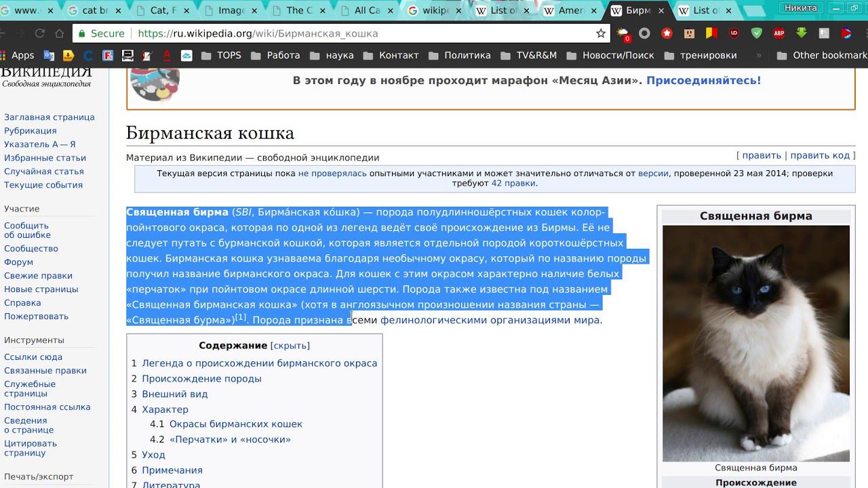868x488 pixels.
Task: Open the black skull face bookmark icon
Action: click(x=127, y=56)
